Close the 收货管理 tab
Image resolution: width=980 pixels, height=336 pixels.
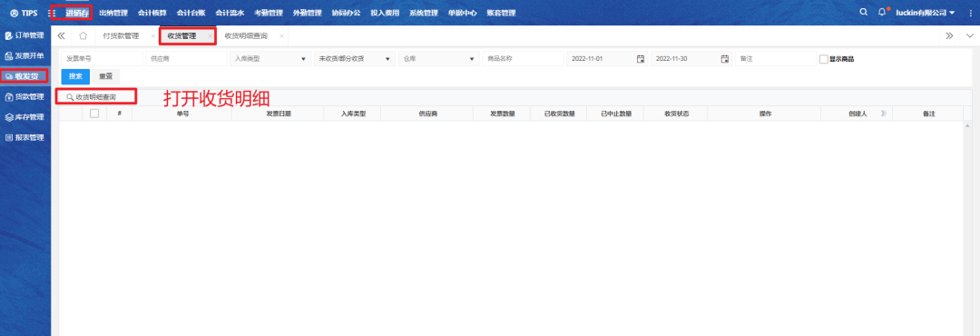pos(210,36)
